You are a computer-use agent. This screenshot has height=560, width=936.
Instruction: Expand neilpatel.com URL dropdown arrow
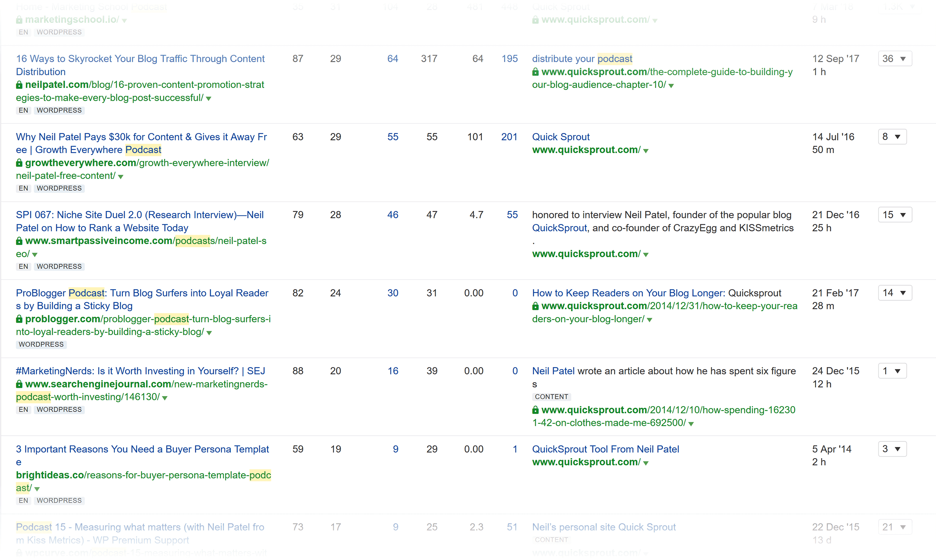[x=208, y=98]
